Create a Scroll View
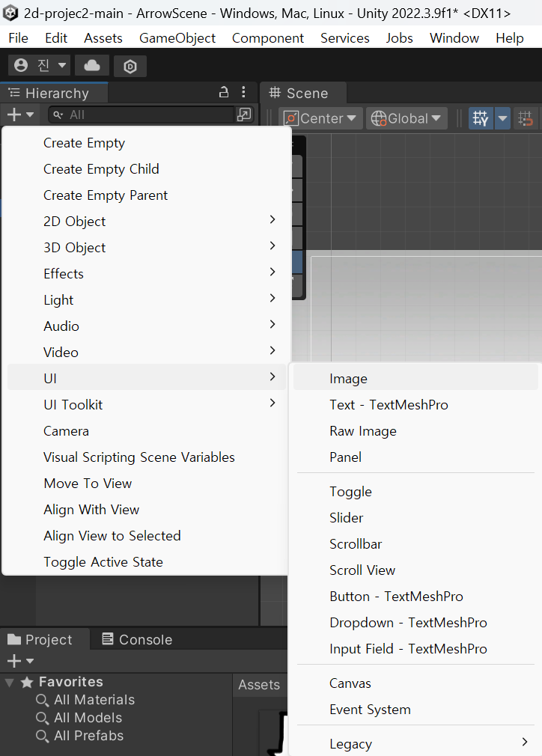542x756 pixels. point(415,570)
